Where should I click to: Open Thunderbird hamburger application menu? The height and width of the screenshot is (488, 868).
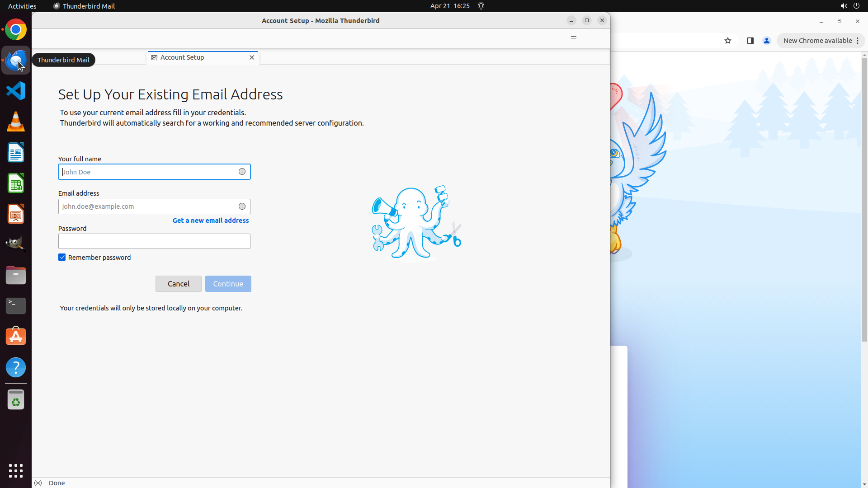(x=574, y=38)
